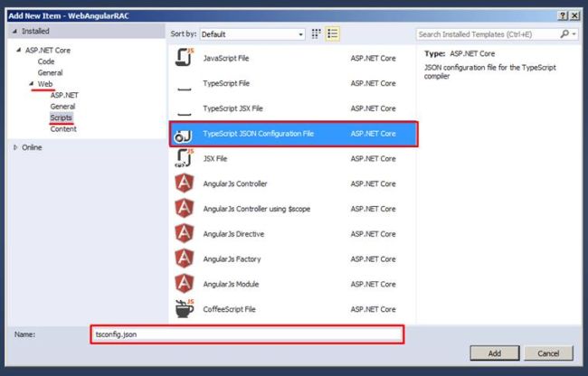Screen dimensions: 588x376
Task: Collapse the Web tree node
Action: tap(31, 84)
